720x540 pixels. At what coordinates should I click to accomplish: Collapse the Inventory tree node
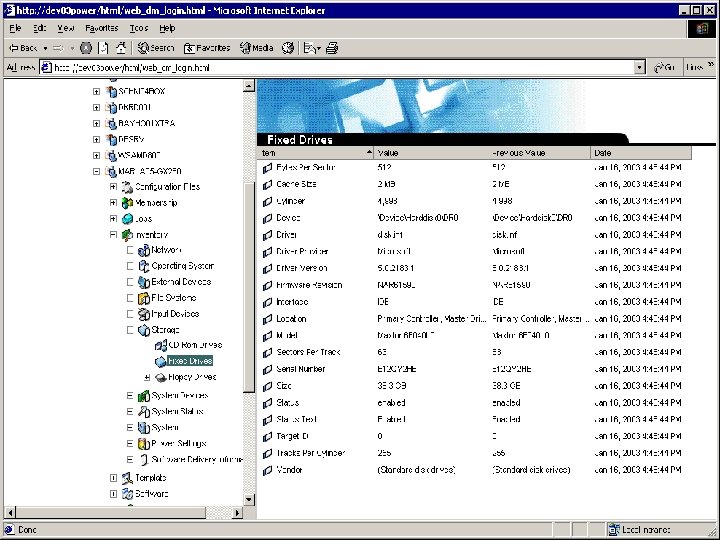pos(113,235)
